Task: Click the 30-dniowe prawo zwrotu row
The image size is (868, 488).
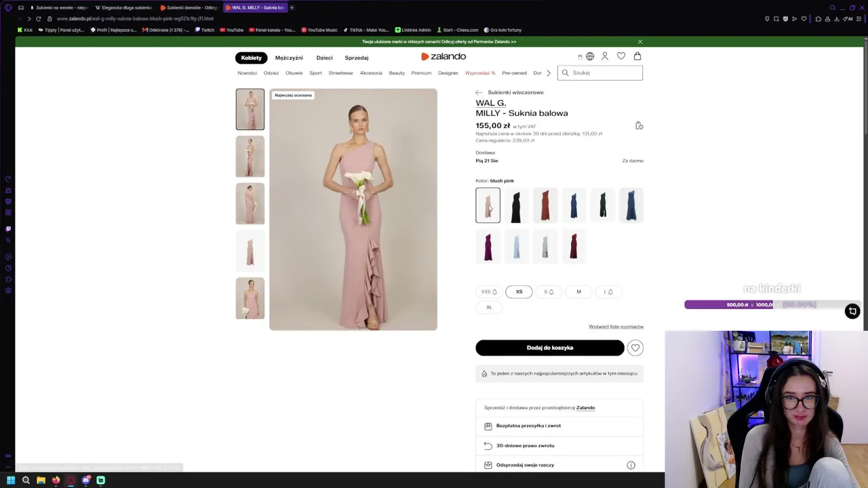Action: click(x=559, y=445)
